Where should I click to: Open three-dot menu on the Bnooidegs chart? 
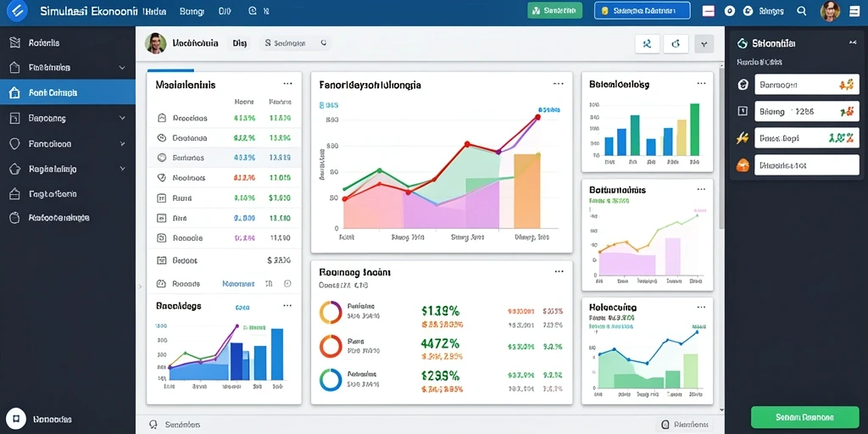click(x=287, y=305)
